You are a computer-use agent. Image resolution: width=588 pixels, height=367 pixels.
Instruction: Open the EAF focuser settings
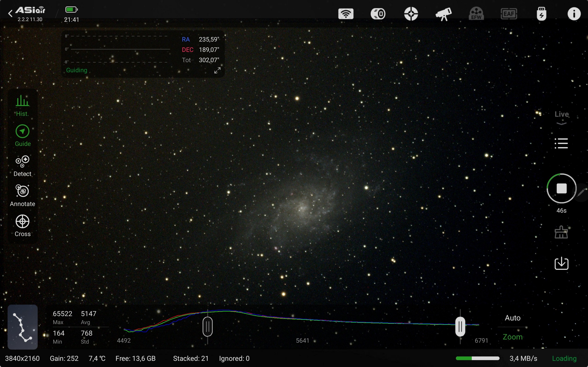tap(509, 14)
